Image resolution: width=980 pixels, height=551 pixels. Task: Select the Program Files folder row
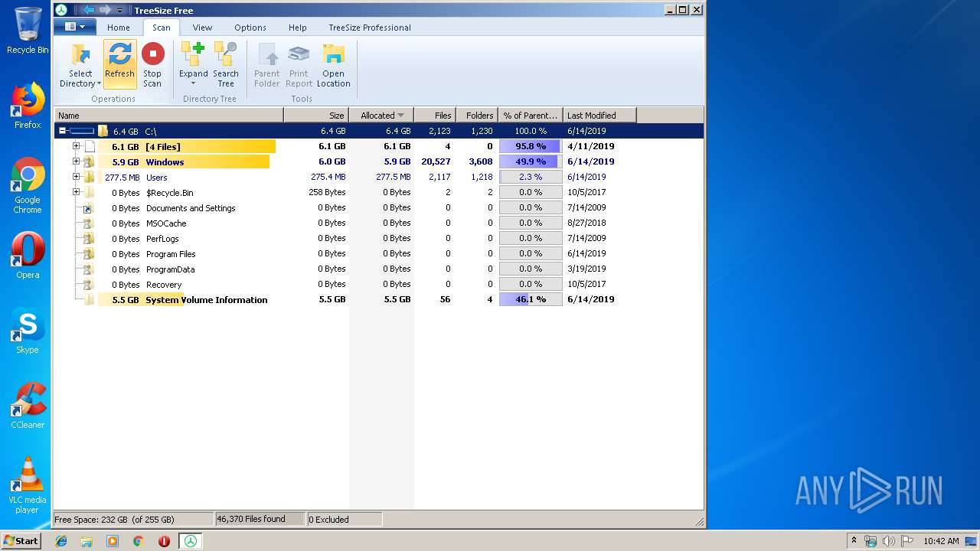[x=379, y=253]
